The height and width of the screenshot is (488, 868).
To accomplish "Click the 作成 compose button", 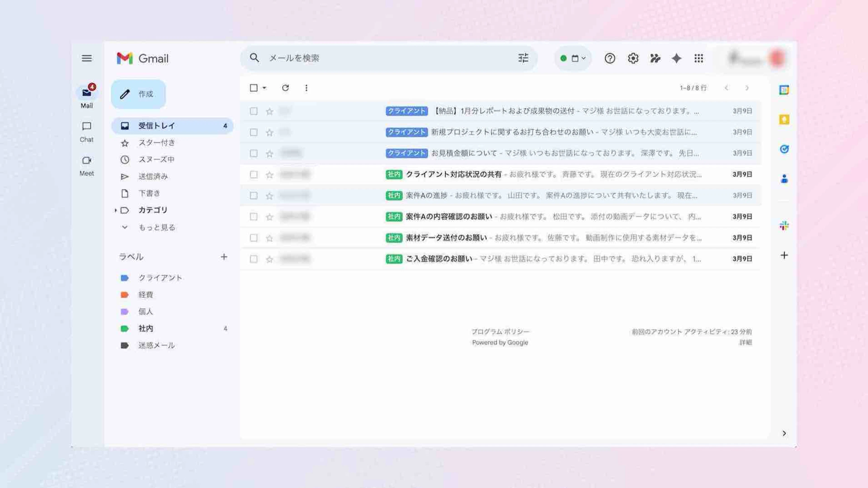I will click(139, 94).
